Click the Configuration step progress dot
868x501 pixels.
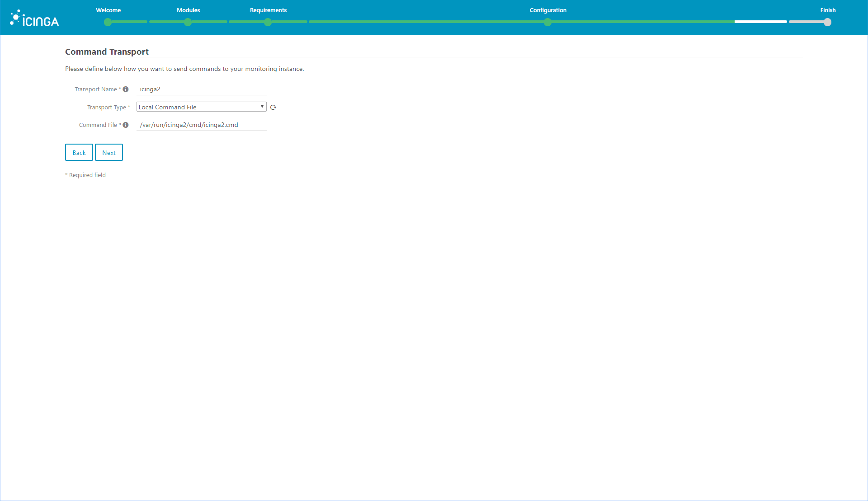547,22
